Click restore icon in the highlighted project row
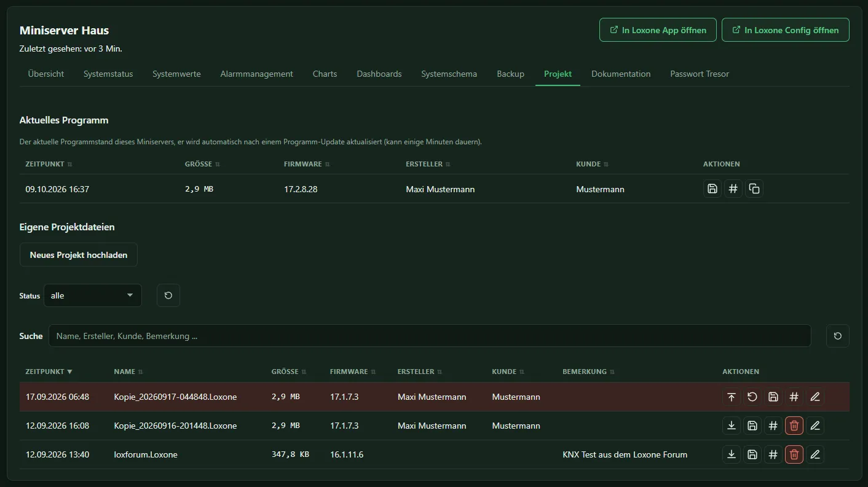Viewport: 868px width, 487px height. (x=752, y=397)
